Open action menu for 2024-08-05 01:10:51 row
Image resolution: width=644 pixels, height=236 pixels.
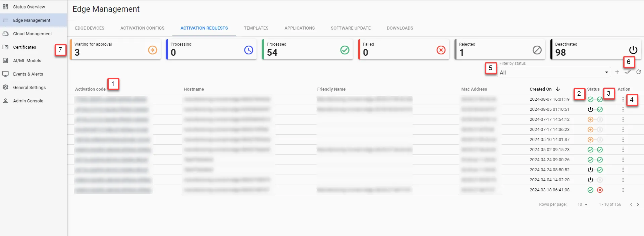tap(623, 109)
